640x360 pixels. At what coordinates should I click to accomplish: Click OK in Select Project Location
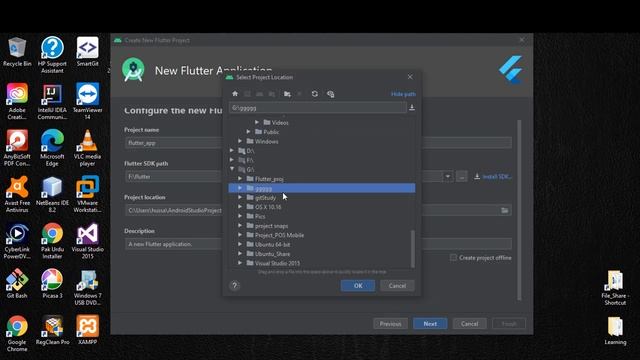358,286
